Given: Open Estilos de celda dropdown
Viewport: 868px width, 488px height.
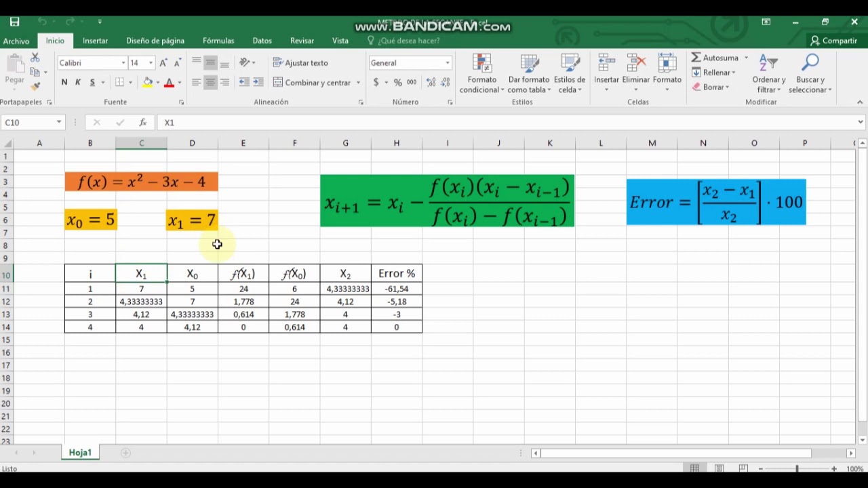Looking at the screenshot, I should (570, 74).
